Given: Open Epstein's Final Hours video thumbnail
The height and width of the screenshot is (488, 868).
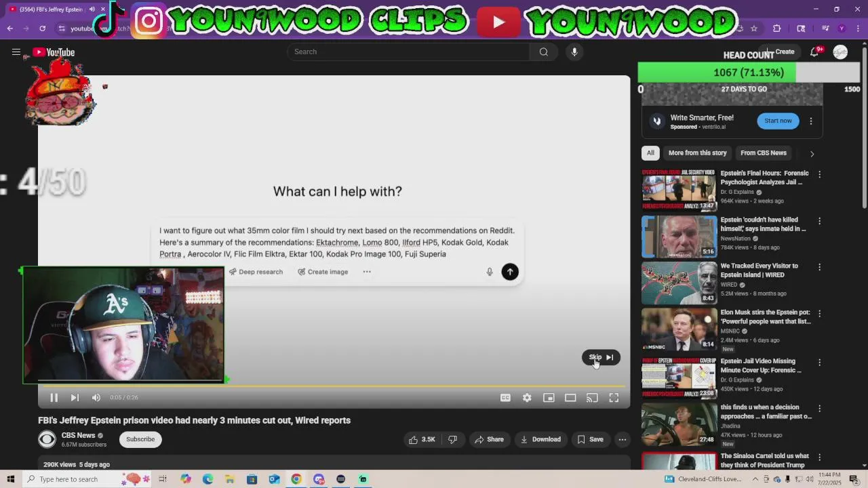Looking at the screenshot, I should 679,190.
